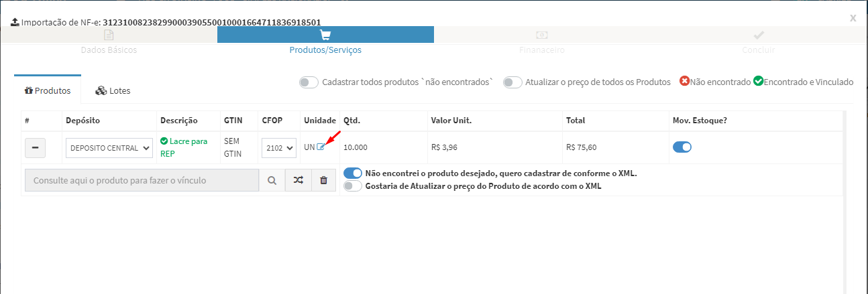Viewport: 868px width, 294px height.
Task: Click the document icon for Dados Básicos step
Action: [109, 35]
